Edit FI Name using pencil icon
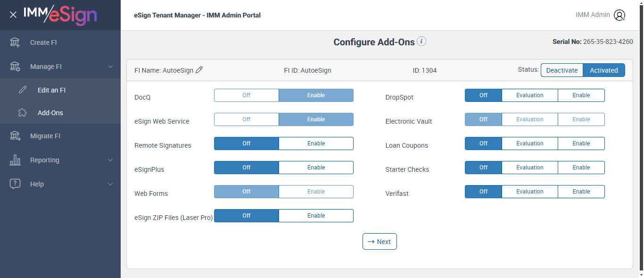This screenshot has width=644, height=278. (x=199, y=70)
